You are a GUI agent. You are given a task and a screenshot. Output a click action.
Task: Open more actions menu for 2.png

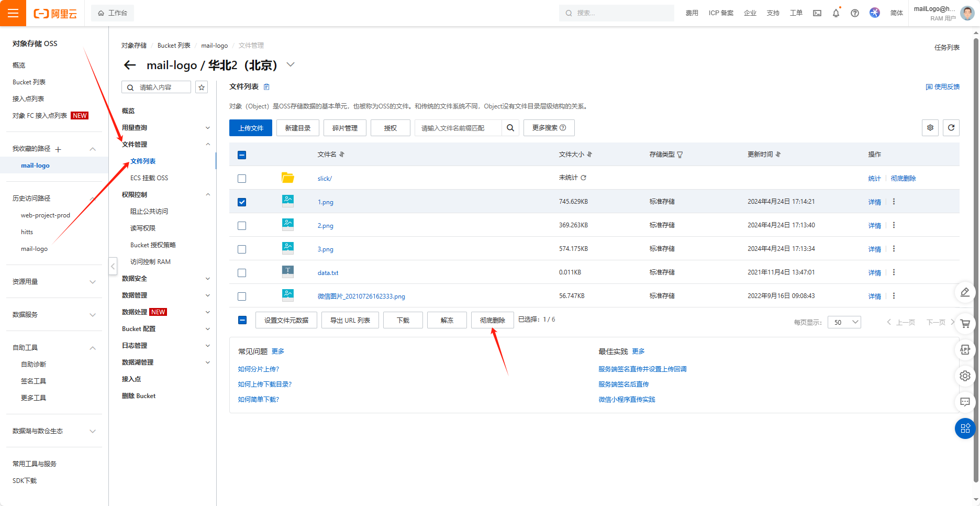[894, 225]
